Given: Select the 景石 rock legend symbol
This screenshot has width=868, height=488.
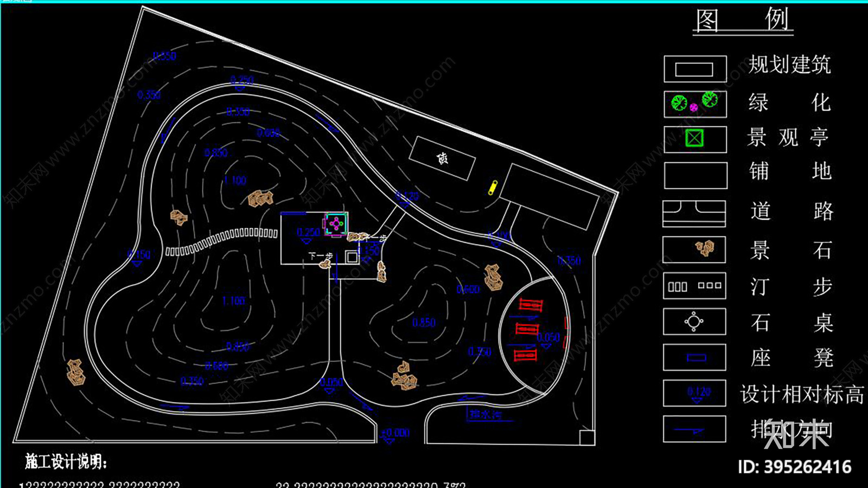Looking at the screenshot, I should 694,249.
